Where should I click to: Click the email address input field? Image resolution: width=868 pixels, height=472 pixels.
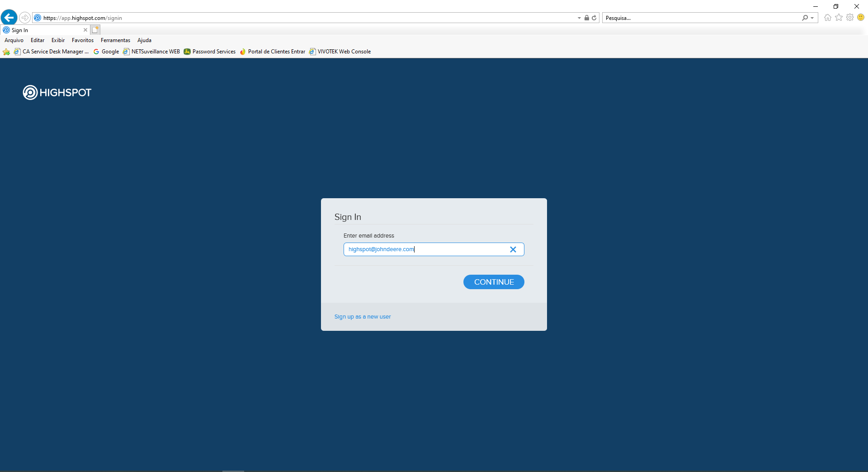[434, 249]
